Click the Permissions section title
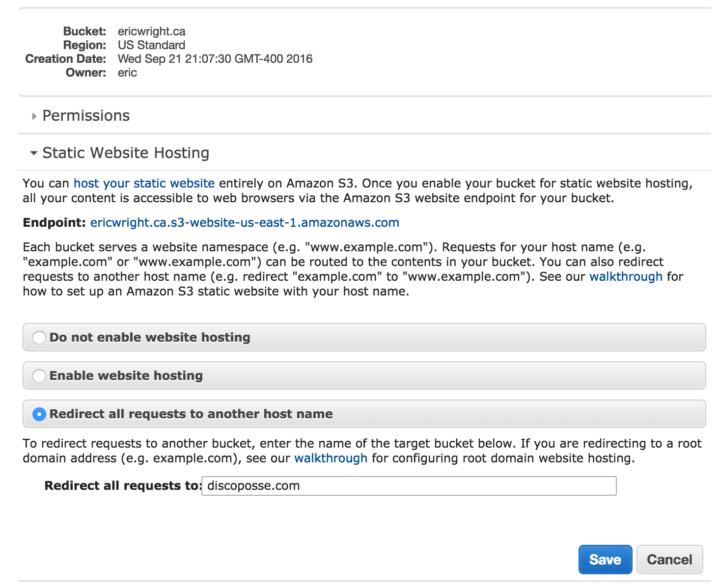The width and height of the screenshot is (718, 588). (86, 116)
